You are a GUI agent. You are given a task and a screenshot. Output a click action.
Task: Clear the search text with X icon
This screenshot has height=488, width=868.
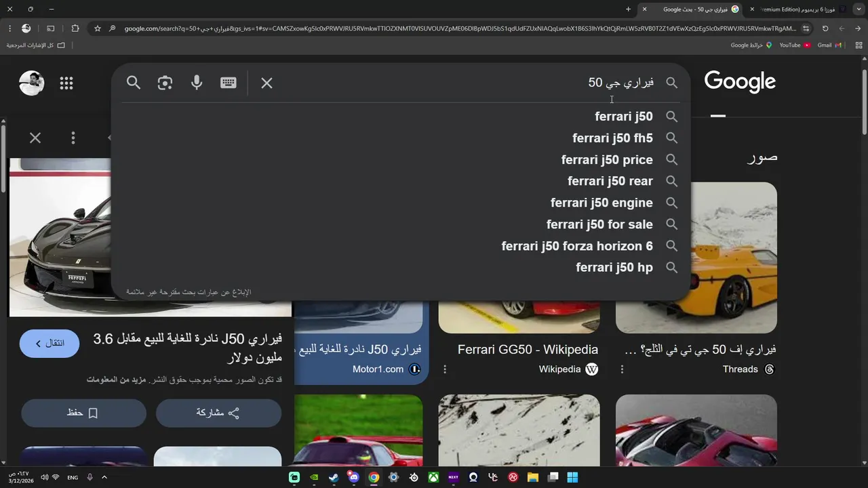pos(267,83)
